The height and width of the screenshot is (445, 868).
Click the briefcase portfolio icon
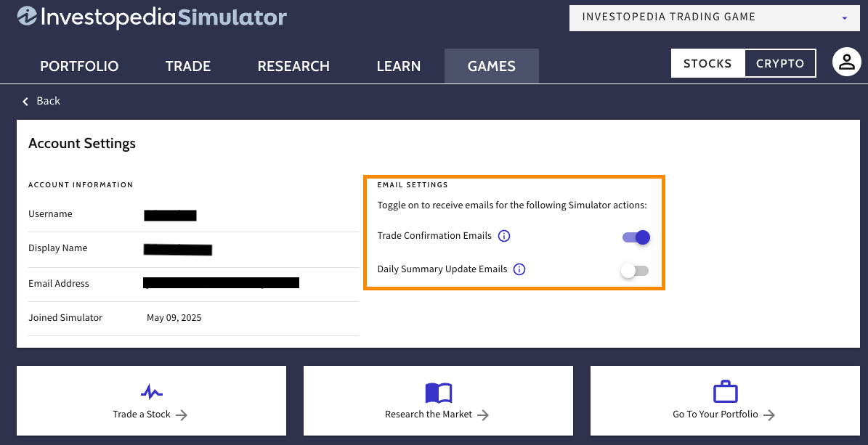click(725, 393)
